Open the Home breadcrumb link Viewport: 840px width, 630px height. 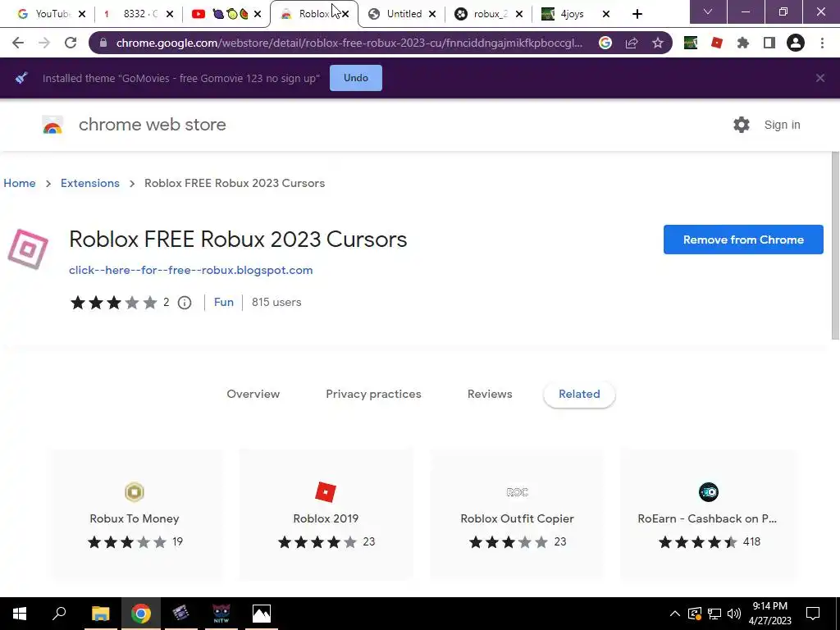[x=20, y=183]
